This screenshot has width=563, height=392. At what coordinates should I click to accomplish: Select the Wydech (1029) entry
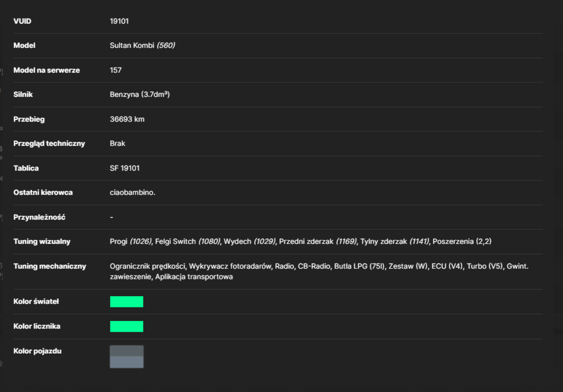coord(249,242)
